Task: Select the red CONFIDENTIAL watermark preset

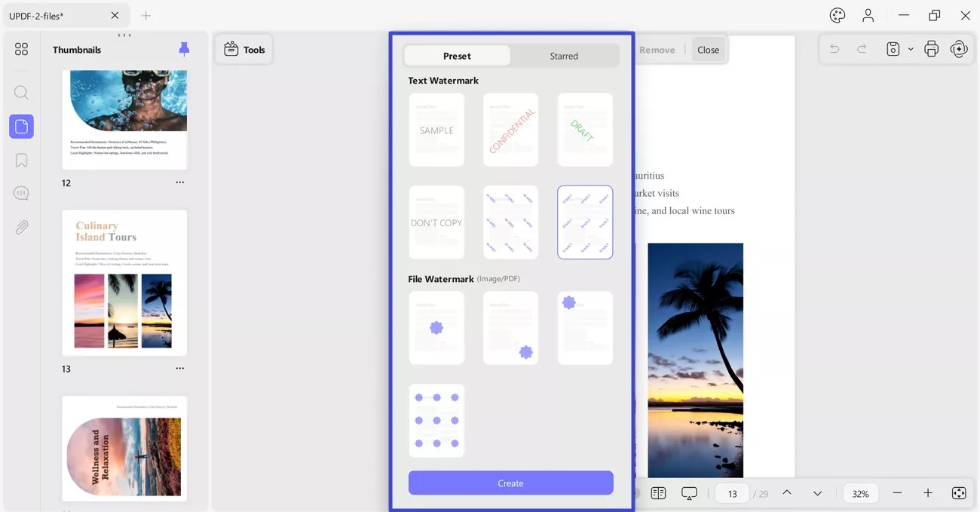Action: (510, 130)
